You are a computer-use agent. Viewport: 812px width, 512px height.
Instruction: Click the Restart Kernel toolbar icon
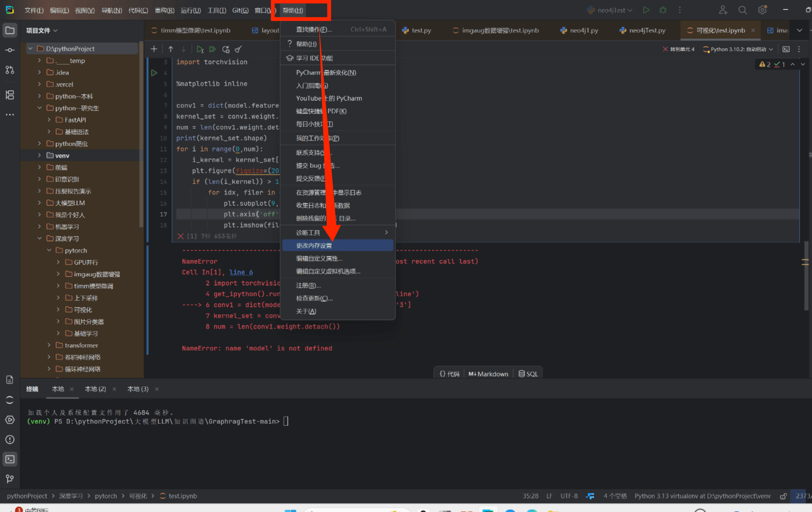coord(226,49)
